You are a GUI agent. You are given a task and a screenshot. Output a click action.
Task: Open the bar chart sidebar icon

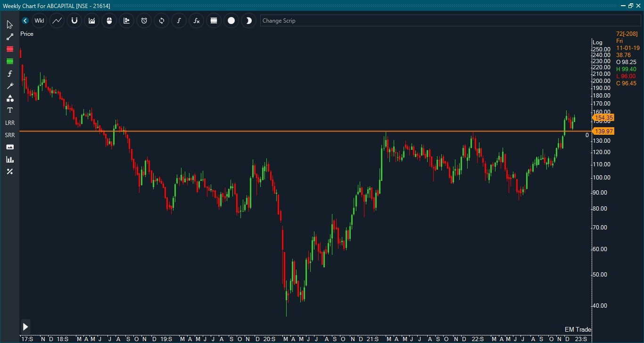[10, 159]
